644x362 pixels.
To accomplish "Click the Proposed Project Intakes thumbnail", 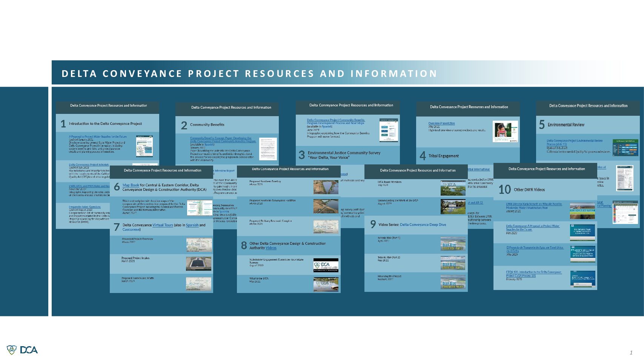I will [x=198, y=264].
